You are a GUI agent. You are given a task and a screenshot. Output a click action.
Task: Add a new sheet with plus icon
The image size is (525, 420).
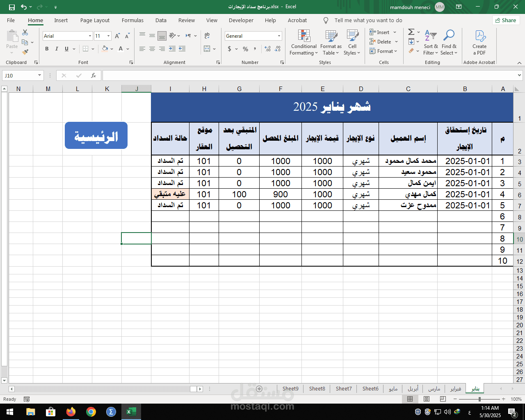(x=259, y=389)
